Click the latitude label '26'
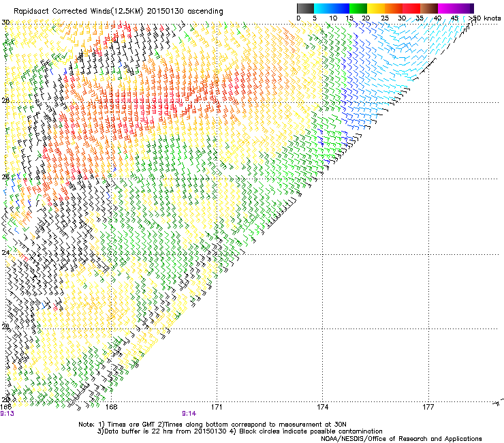Viewport: 504px width, 443px height. tap(5, 177)
